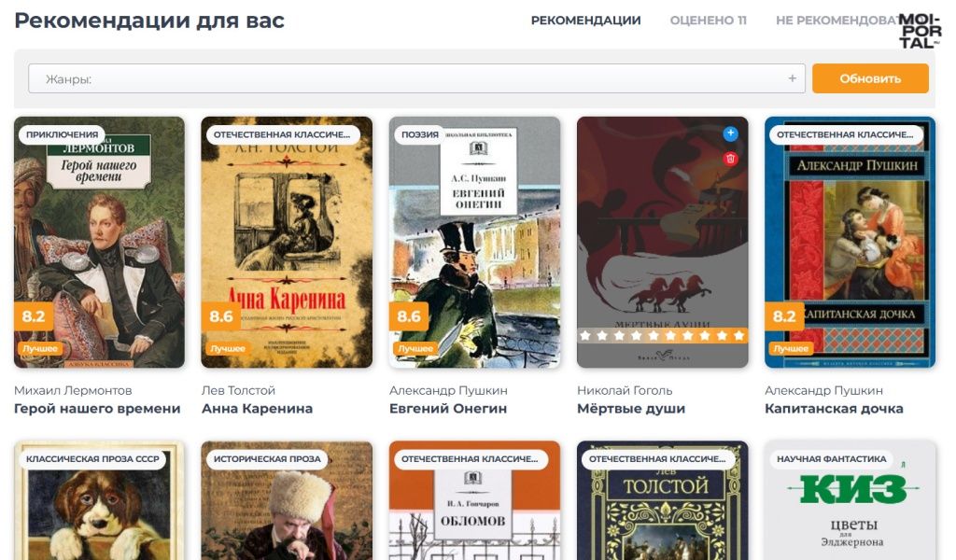The width and height of the screenshot is (956, 560).
Task: Click the orange Обновить button
Action: (870, 78)
